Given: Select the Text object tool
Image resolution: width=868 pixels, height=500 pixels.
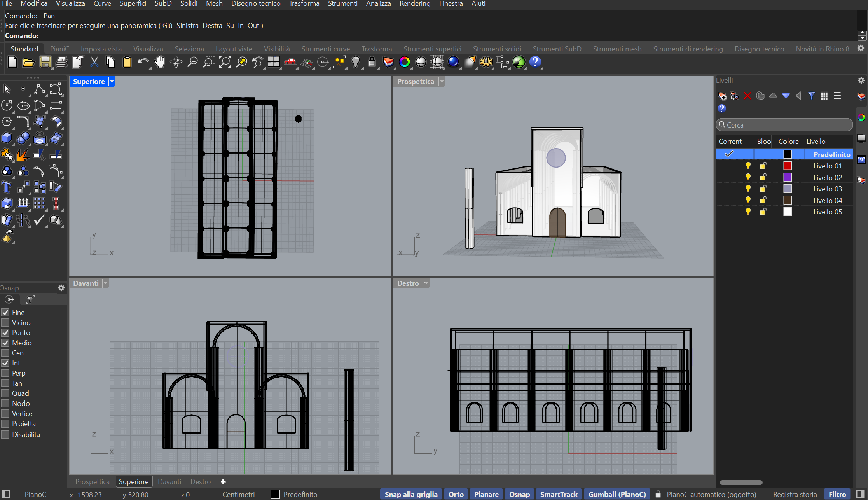Looking at the screenshot, I should click(x=7, y=187).
